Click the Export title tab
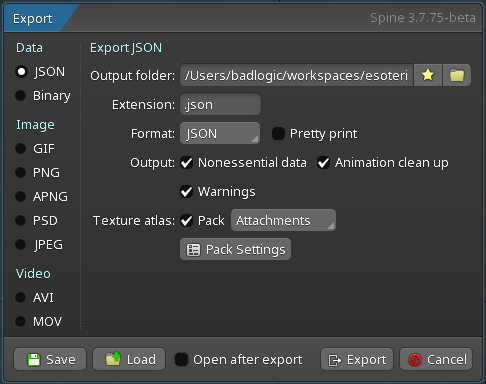 37,19
